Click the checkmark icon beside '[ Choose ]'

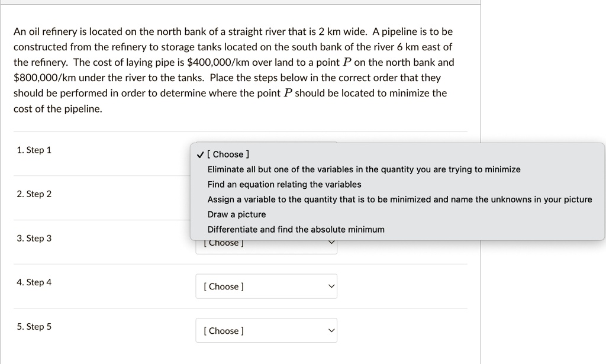201,154
